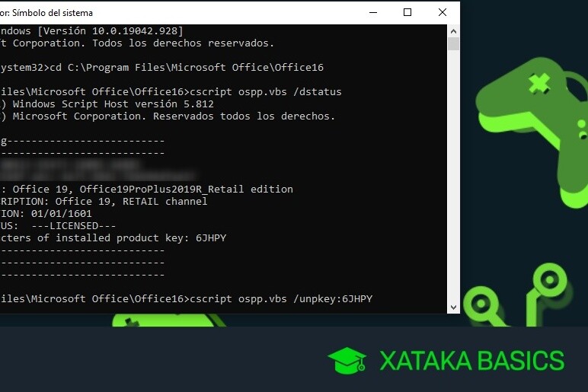Click the scrollbar up arrow

(453, 31)
